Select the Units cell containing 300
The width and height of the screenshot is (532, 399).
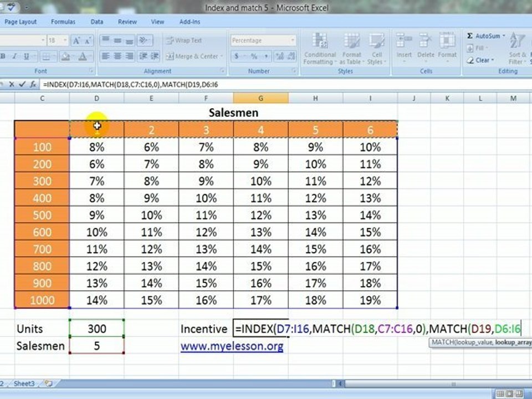(96, 329)
